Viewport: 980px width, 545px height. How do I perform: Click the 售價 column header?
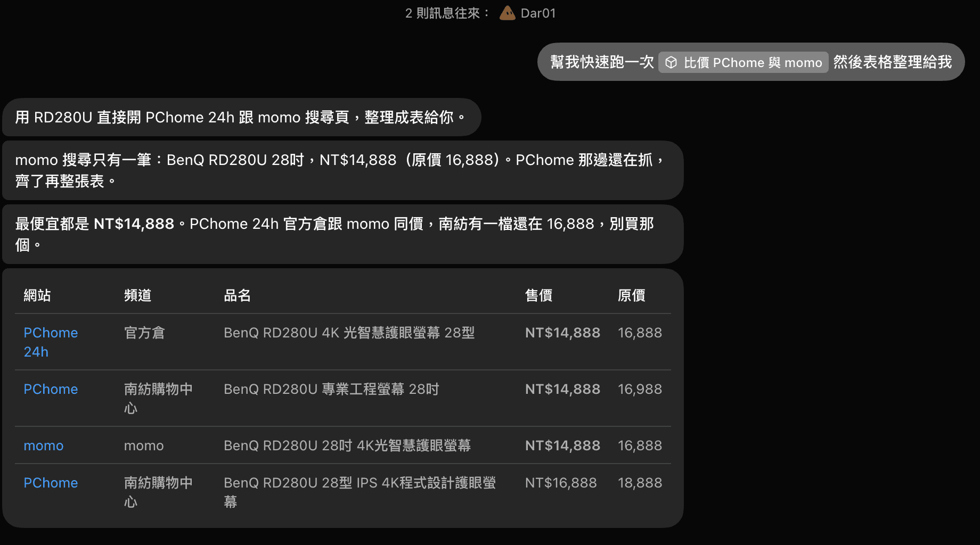point(539,295)
